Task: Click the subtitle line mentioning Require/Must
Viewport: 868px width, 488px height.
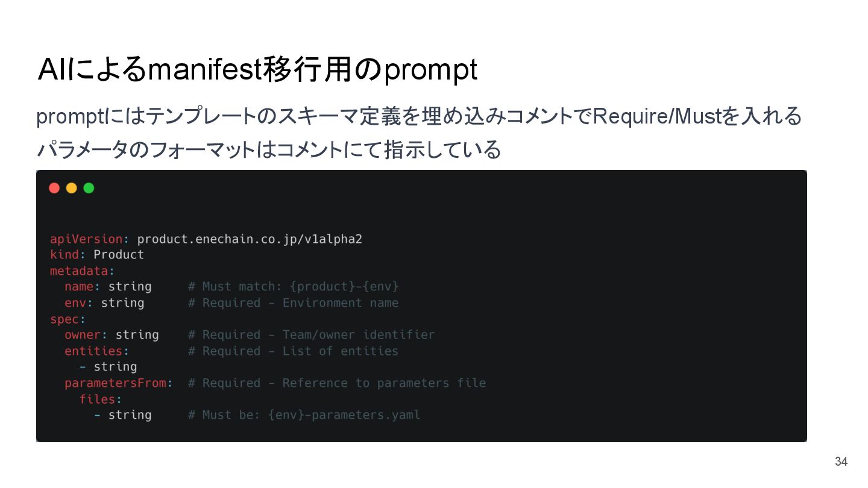Action: click(x=419, y=116)
